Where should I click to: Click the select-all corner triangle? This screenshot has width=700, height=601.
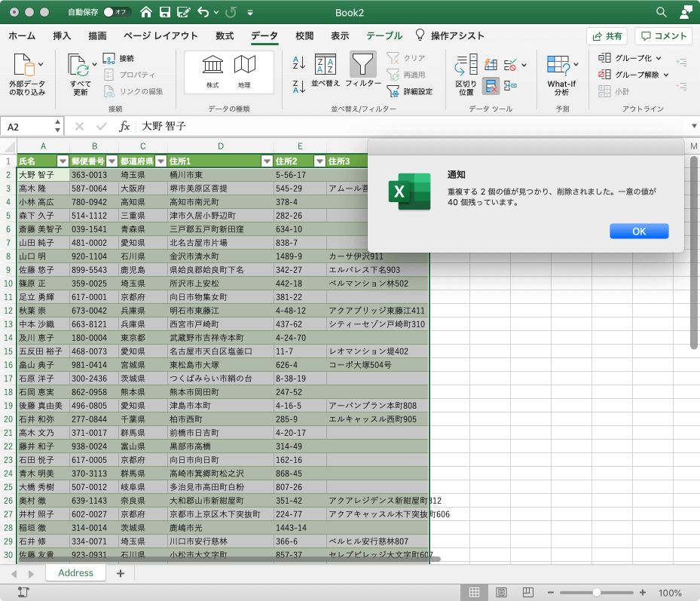pyautogui.click(x=10, y=146)
